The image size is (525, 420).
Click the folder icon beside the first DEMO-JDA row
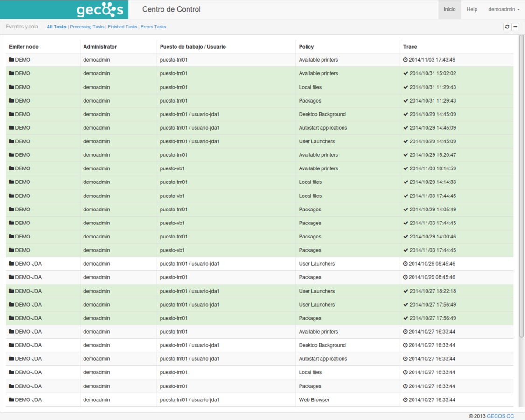pyautogui.click(x=12, y=263)
